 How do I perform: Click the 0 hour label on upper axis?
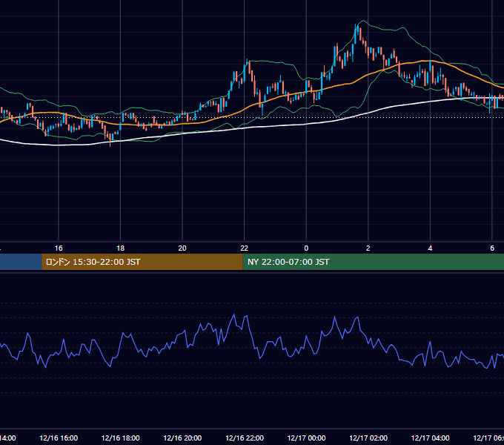tap(306, 248)
